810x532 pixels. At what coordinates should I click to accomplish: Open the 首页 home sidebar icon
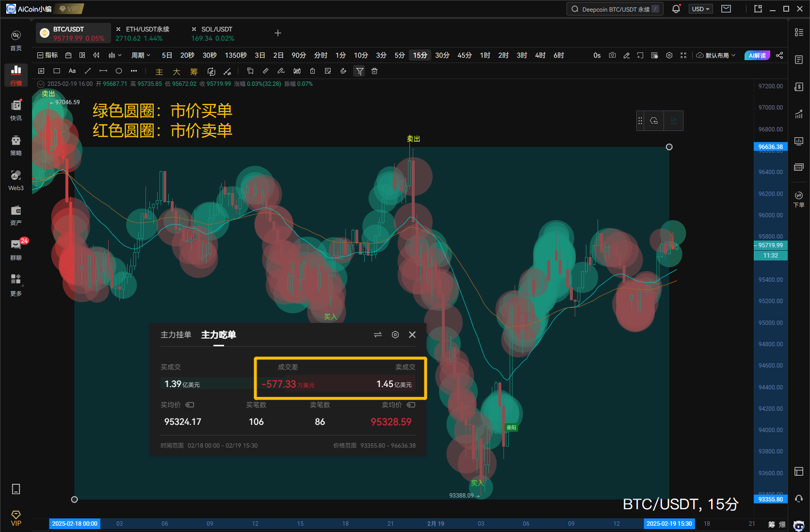click(x=16, y=41)
